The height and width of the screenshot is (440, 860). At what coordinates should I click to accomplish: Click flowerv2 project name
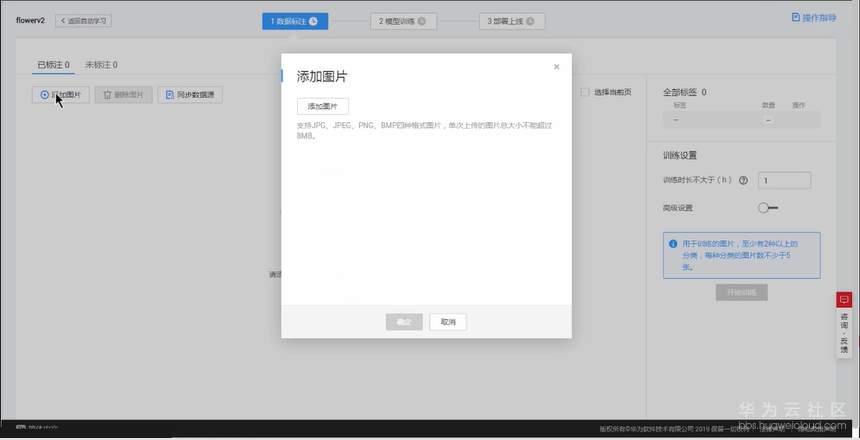31,20
